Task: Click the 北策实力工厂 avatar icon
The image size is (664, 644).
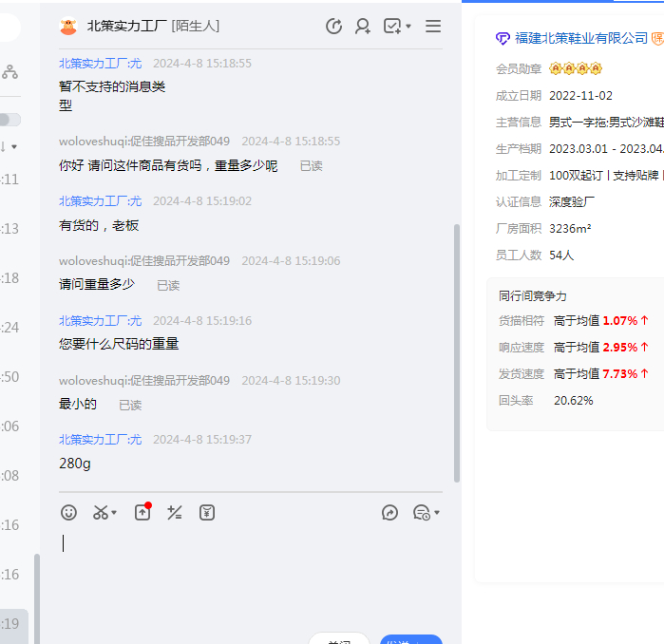Action: [x=68, y=27]
